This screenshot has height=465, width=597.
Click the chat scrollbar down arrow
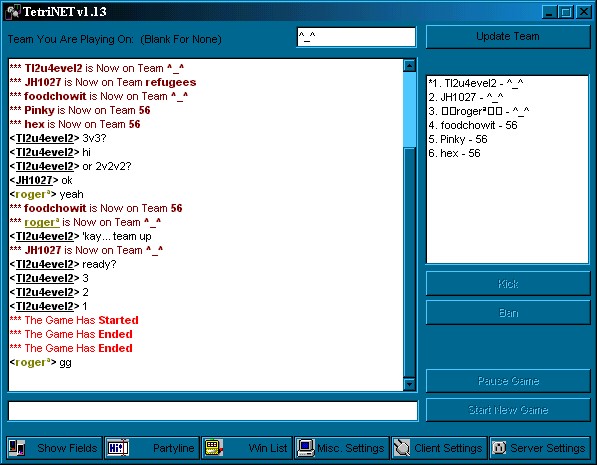(x=409, y=384)
